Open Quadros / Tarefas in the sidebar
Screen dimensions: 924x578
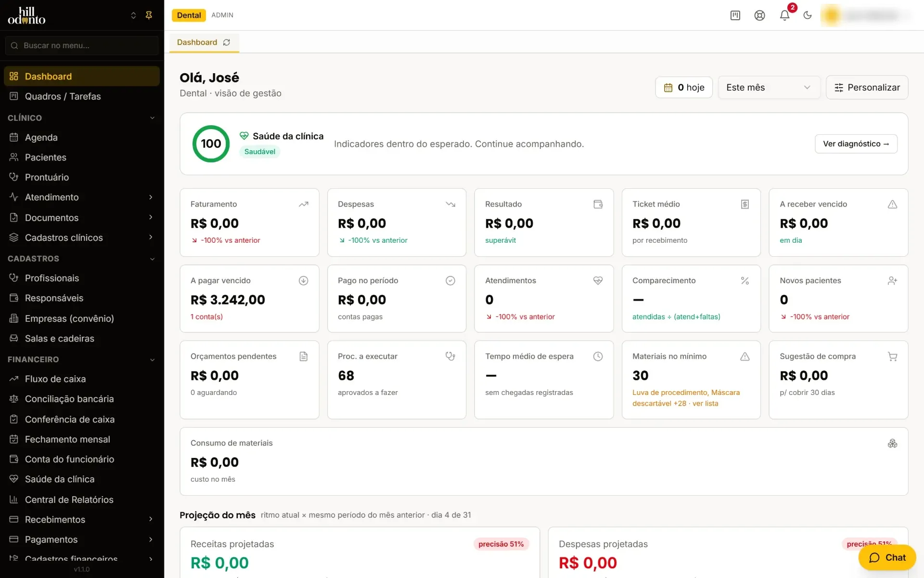81,96
